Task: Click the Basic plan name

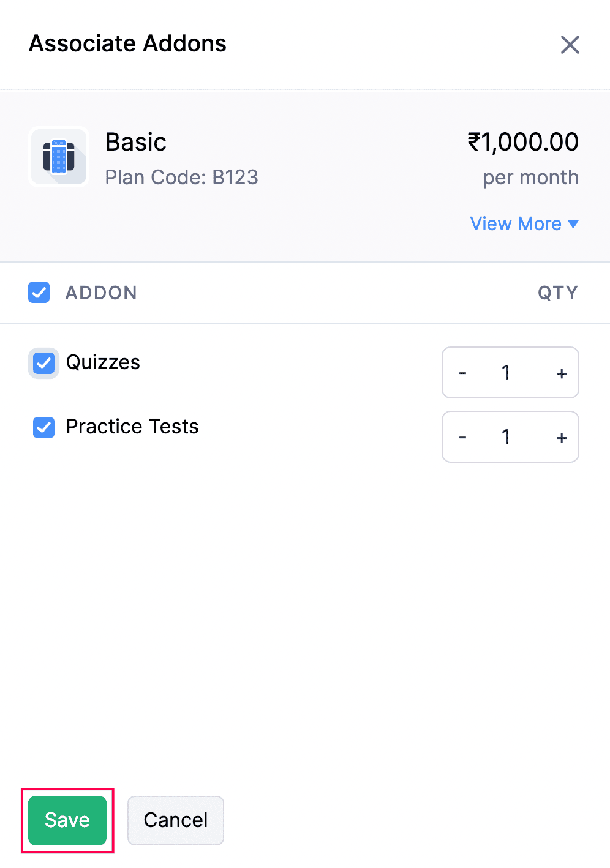Action: coord(136,142)
